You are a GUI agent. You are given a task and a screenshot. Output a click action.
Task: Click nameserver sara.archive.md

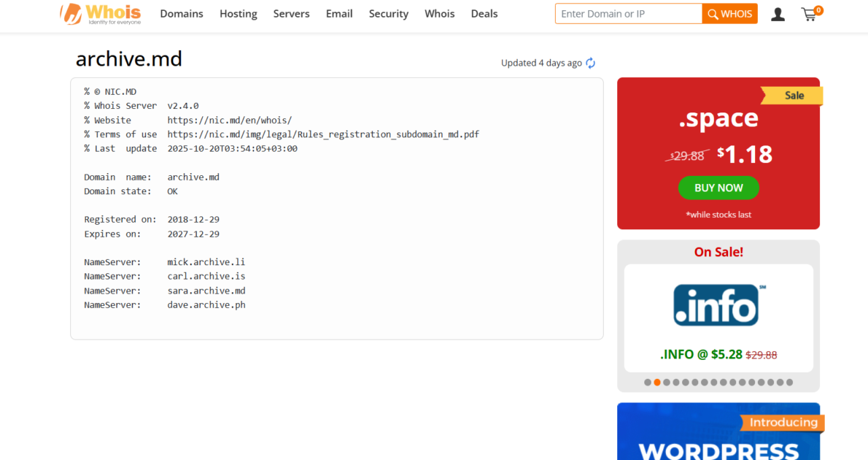pos(206,291)
